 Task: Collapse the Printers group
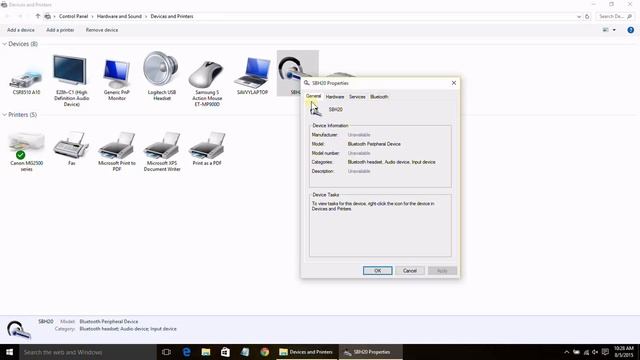point(4,115)
